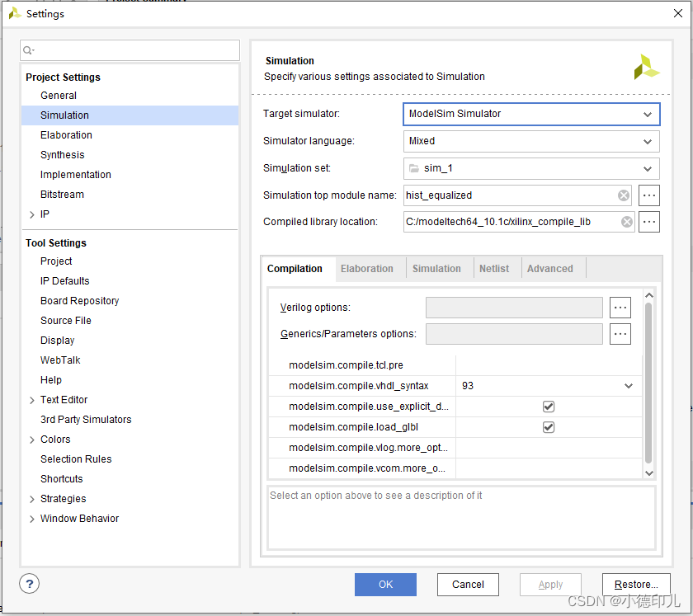
Task: Toggle modelsim.compile.load_glbl checkbox
Action: click(548, 427)
